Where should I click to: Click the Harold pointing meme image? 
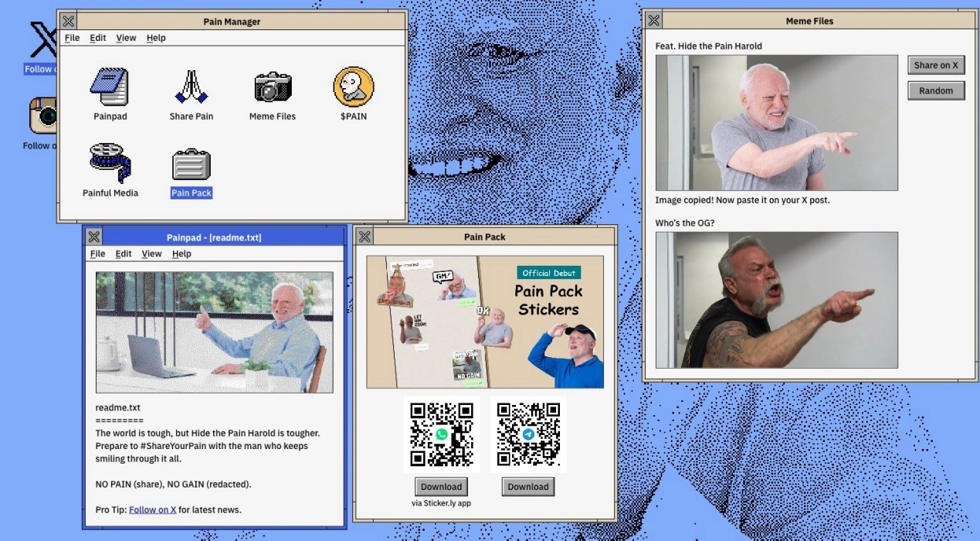tap(776, 123)
